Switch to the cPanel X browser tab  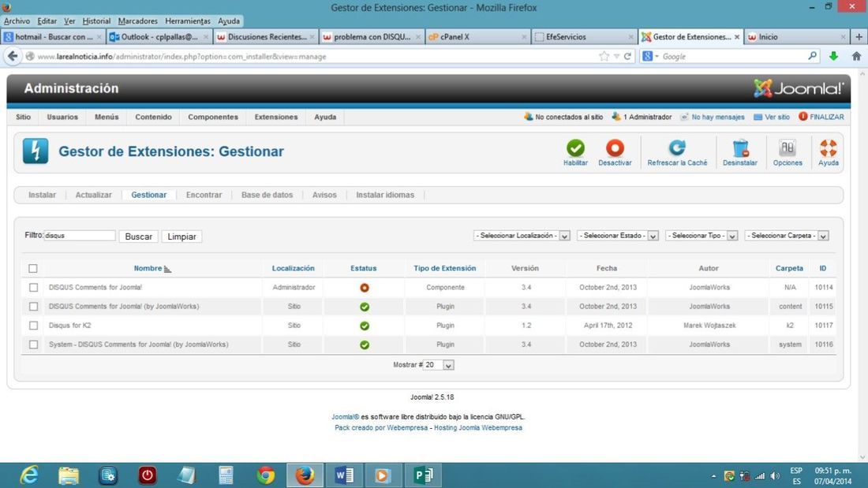pos(478,36)
